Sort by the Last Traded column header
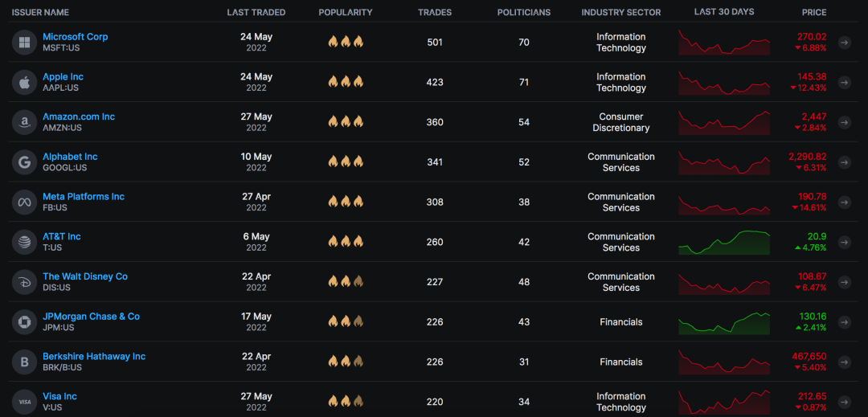The height and width of the screenshot is (417, 868). [256, 13]
